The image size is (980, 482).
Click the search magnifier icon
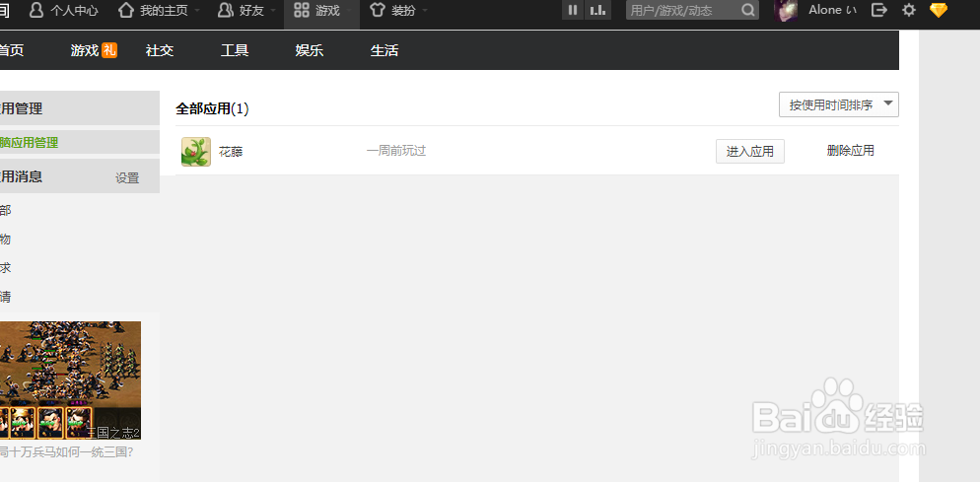click(x=748, y=11)
